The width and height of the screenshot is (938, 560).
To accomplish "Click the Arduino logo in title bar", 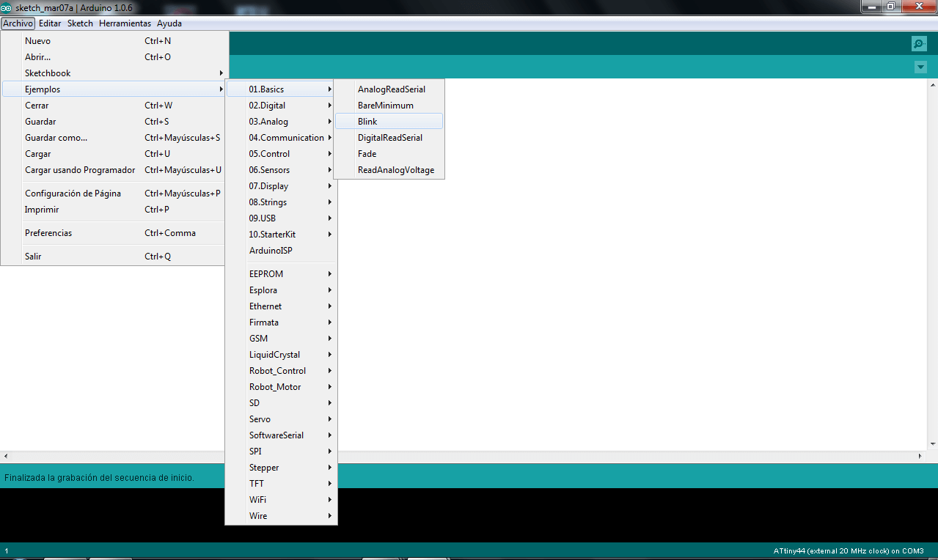I will click(7, 7).
